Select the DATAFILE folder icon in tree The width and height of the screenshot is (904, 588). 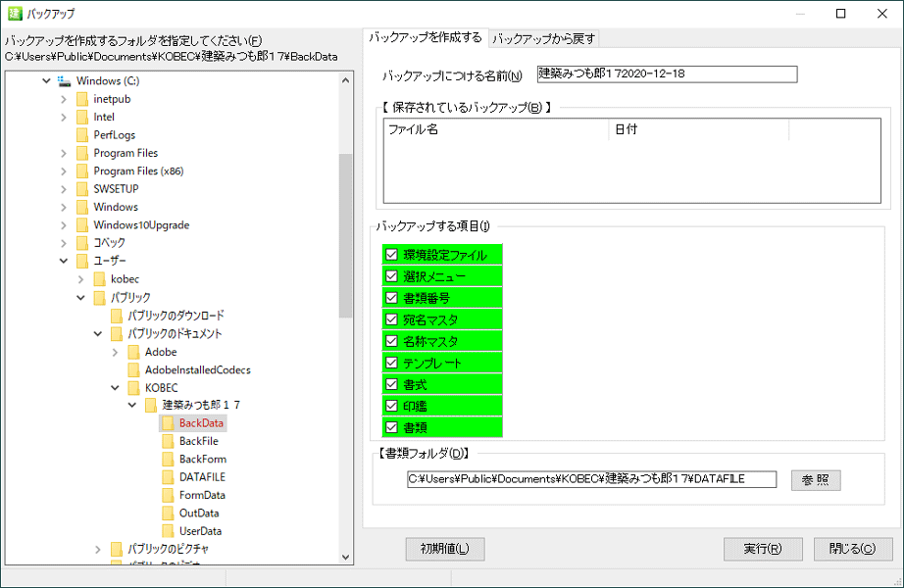click(169, 477)
